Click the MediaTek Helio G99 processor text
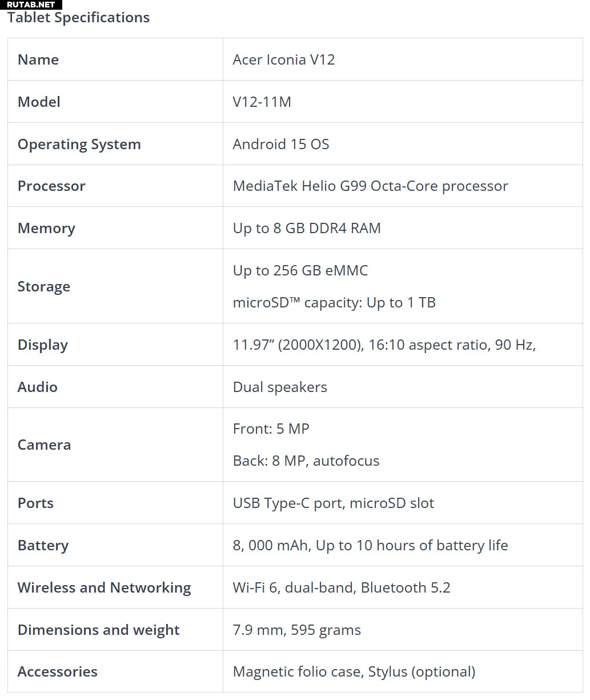This screenshot has height=700, width=590. [x=371, y=186]
